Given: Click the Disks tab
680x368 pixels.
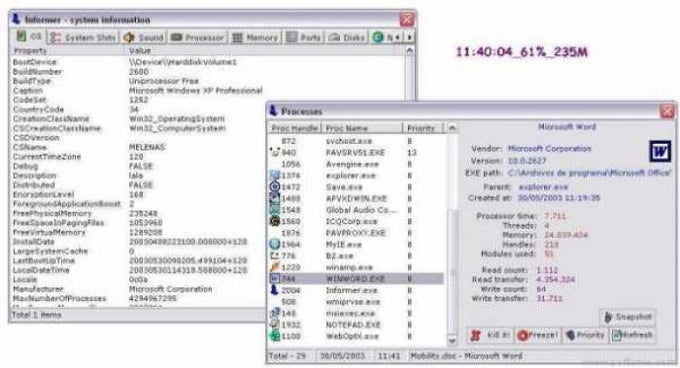Looking at the screenshot, I should (347, 38).
